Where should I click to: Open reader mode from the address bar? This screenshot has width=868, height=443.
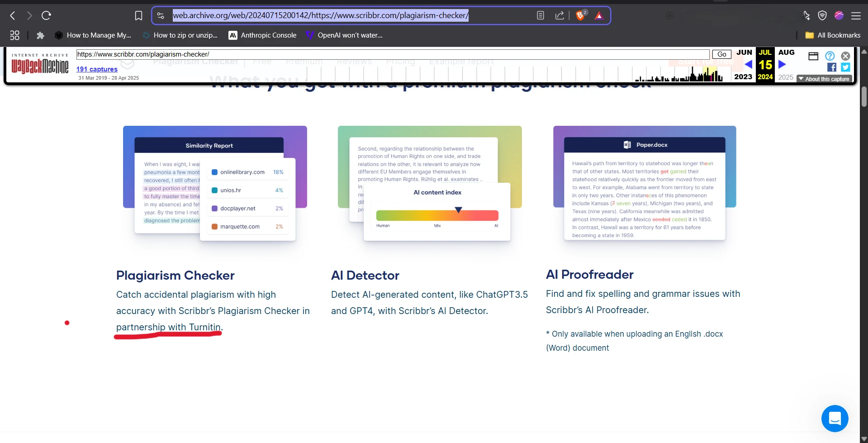[x=540, y=16]
